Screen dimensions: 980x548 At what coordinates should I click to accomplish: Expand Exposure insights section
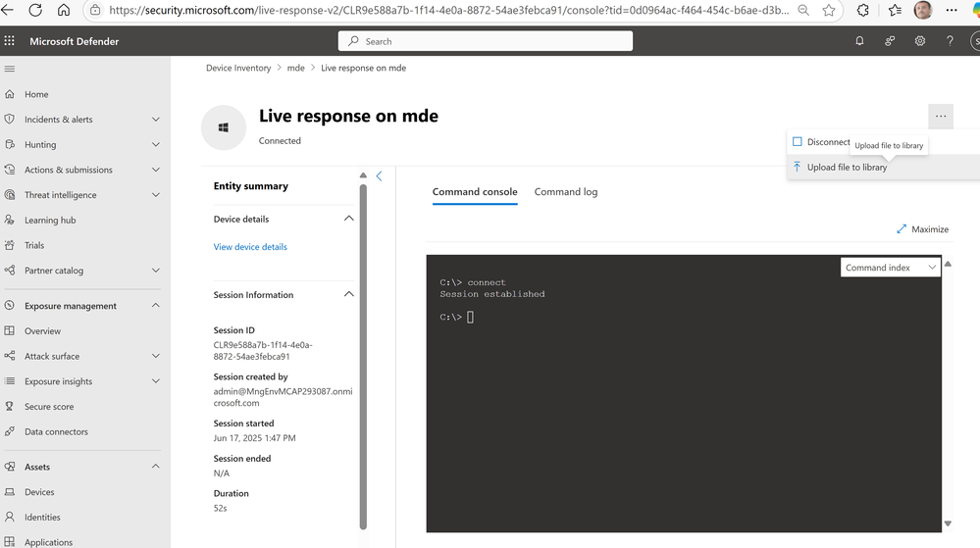pos(156,381)
